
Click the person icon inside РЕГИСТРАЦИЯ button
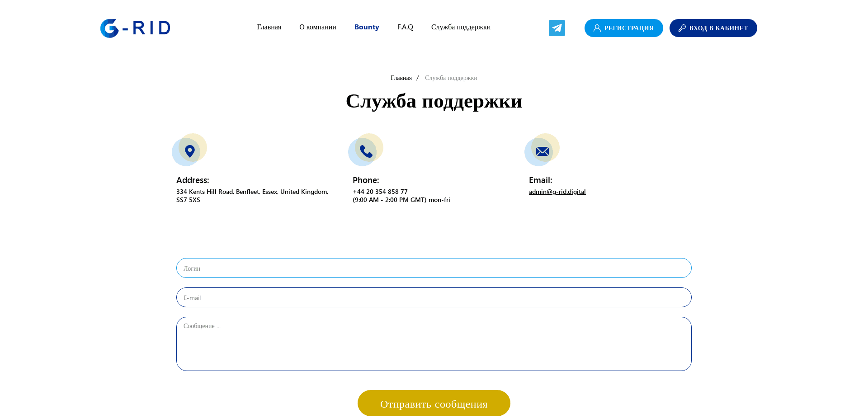click(x=597, y=28)
